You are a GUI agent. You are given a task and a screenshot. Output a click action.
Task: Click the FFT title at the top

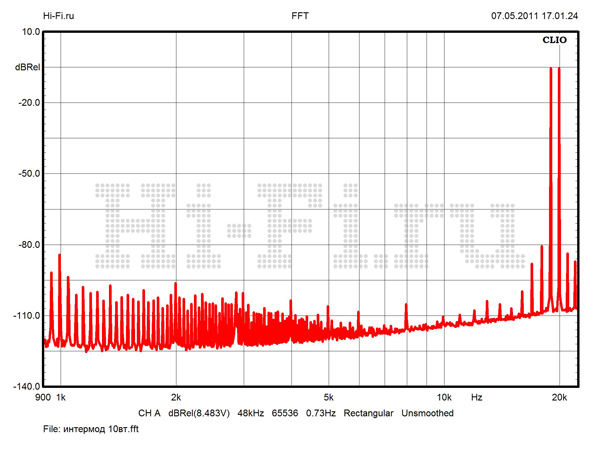[300, 16]
